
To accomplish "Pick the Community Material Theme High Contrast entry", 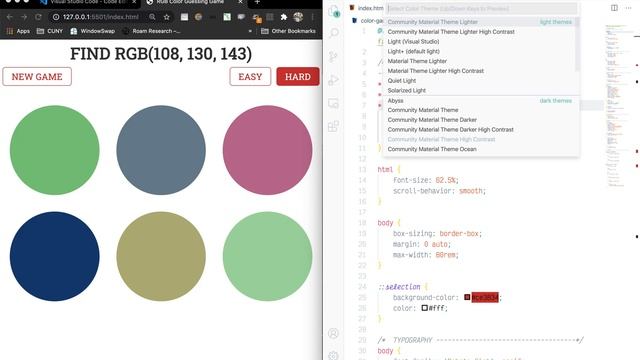I will [x=480, y=140].
